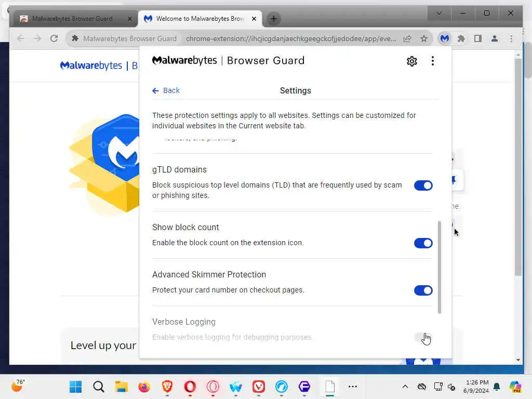Go back using the Back arrow link

[x=166, y=90]
